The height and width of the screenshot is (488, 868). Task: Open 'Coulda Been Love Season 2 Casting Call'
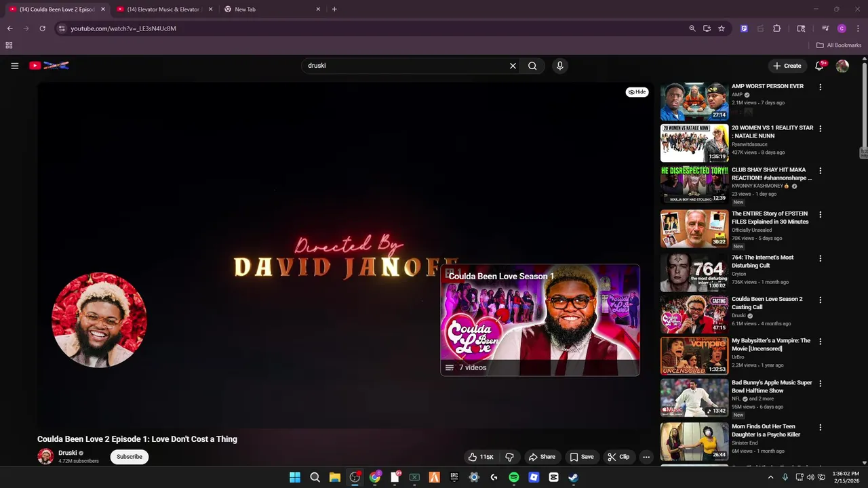767,303
